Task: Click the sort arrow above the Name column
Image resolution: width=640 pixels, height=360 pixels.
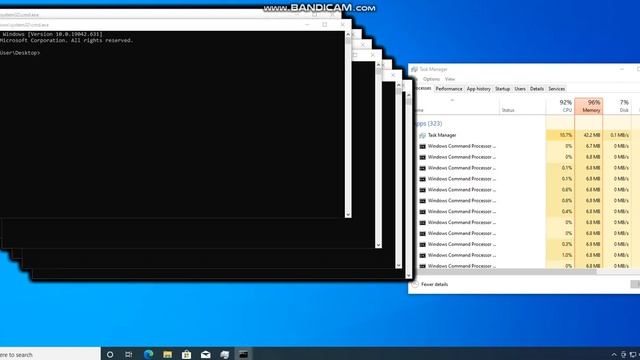Action: click(x=452, y=100)
